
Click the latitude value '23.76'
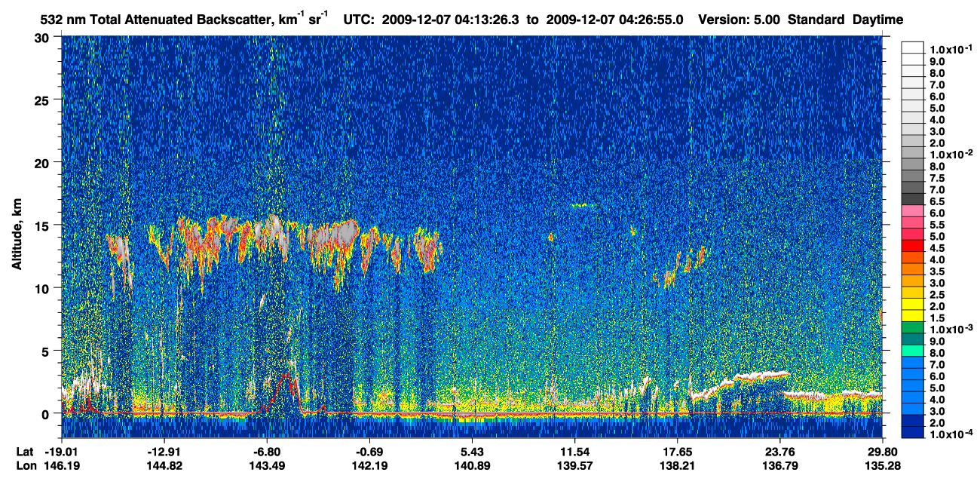click(780, 452)
